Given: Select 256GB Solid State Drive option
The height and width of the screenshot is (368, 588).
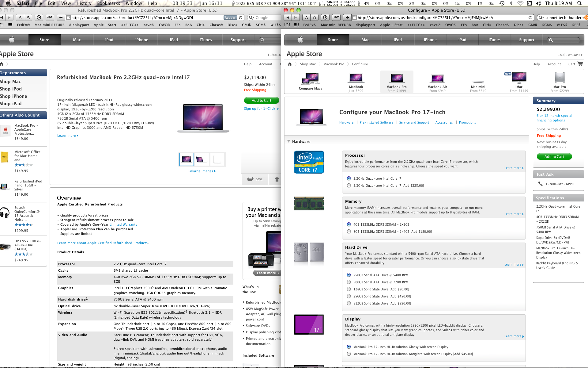Looking at the screenshot, I should (x=349, y=296).
